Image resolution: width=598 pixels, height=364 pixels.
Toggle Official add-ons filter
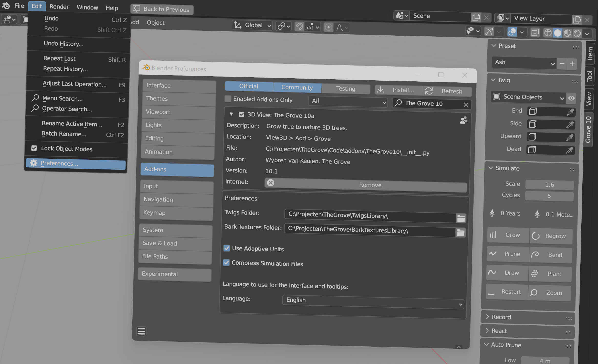coord(249,86)
